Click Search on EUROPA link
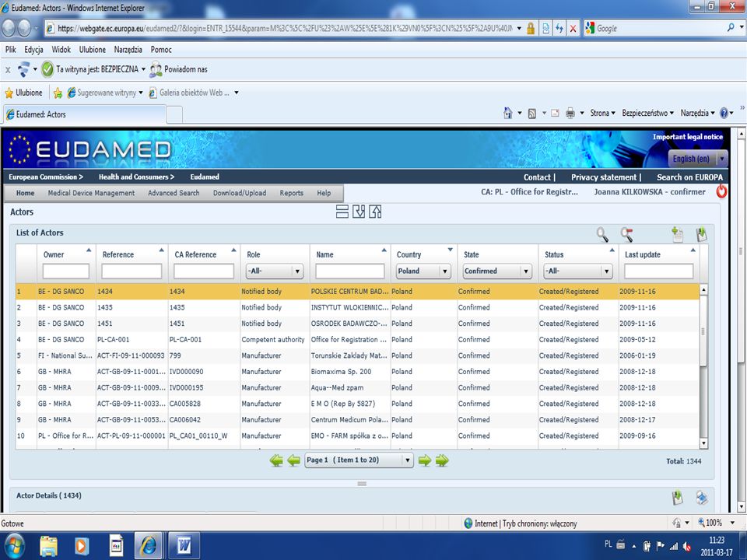This screenshot has width=747, height=560. pyautogui.click(x=689, y=177)
